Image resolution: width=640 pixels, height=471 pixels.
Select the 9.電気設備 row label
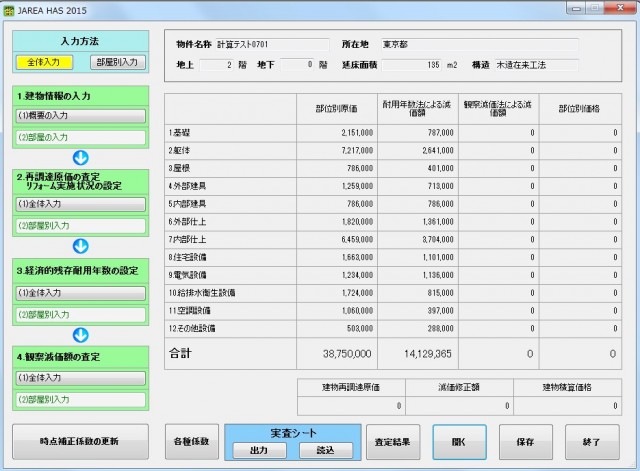click(187, 275)
